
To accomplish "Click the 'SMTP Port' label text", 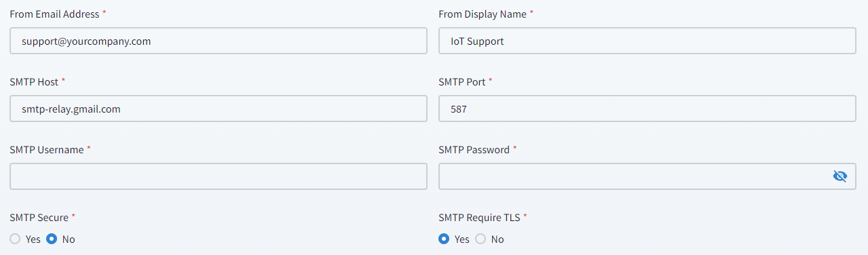I will [462, 81].
